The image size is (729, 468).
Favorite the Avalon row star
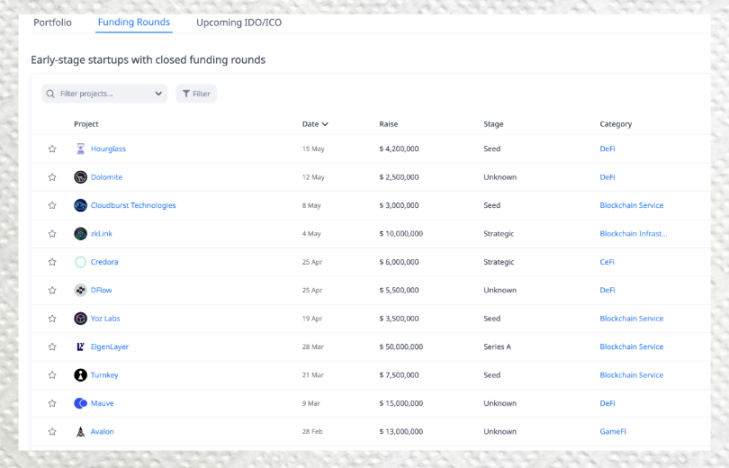[52, 432]
